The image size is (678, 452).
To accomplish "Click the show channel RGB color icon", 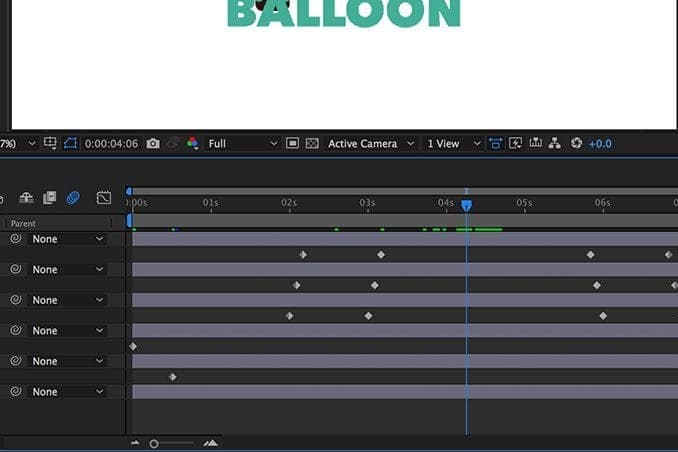I will pyautogui.click(x=193, y=144).
